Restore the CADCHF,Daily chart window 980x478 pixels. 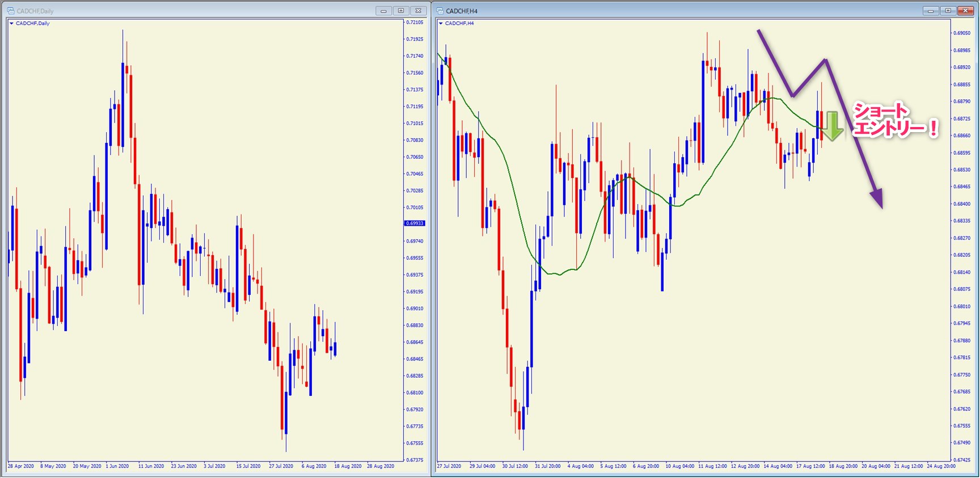[401, 11]
